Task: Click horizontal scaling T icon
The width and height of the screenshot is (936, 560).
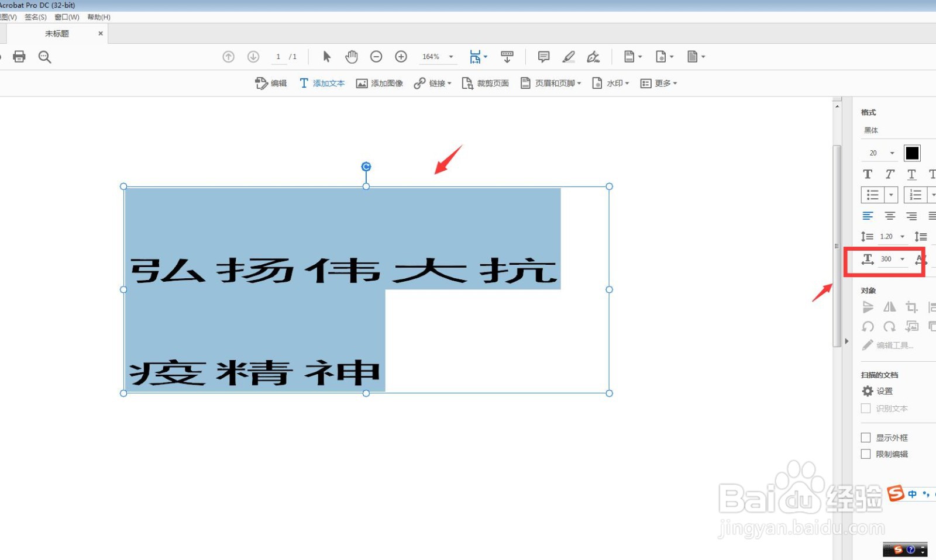Action: [x=868, y=259]
